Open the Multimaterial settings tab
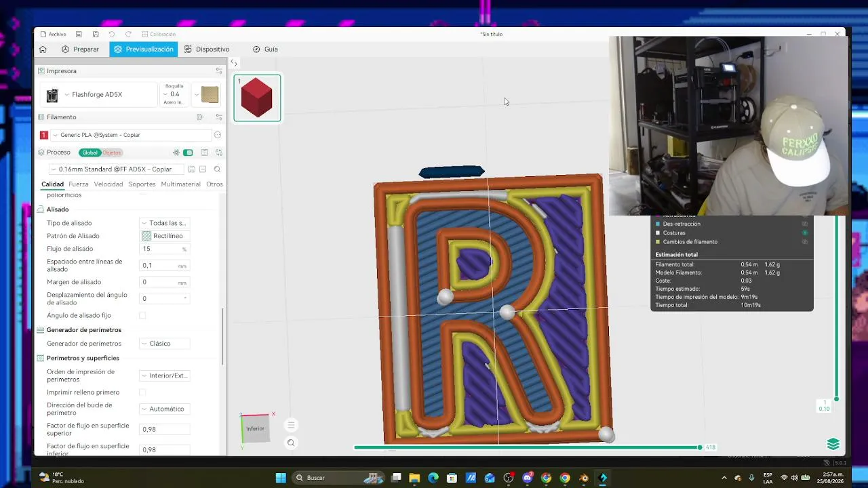The height and width of the screenshot is (488, 868). [180, 184]
